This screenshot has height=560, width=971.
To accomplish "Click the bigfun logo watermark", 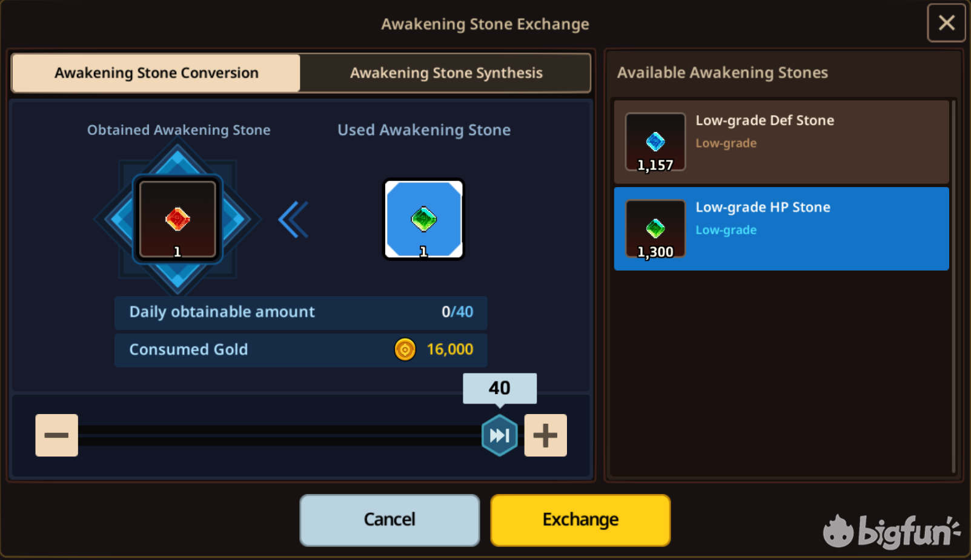I will click(x=891, y=531).
